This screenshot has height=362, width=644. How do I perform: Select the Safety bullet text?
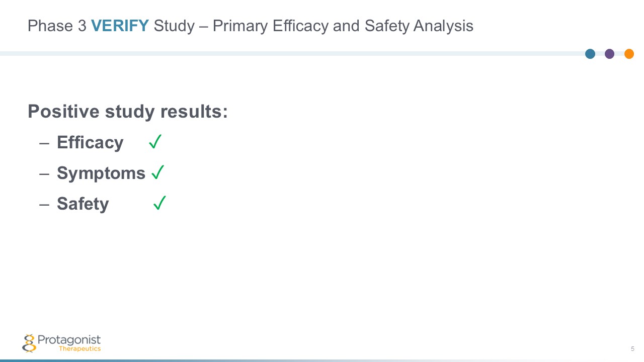coord(83,204)
